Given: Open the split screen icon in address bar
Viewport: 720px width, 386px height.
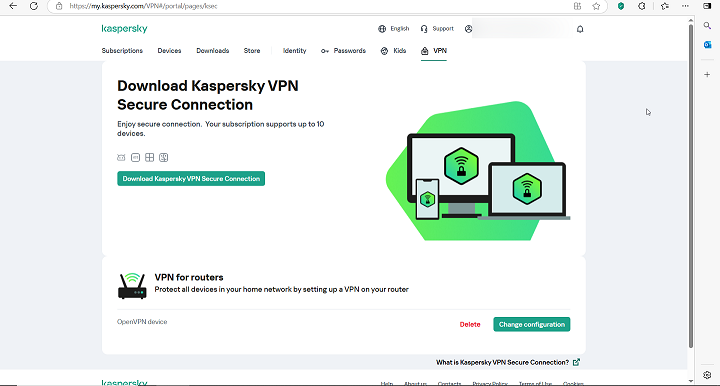Looking at the screenshot, I should pos(577,6).
